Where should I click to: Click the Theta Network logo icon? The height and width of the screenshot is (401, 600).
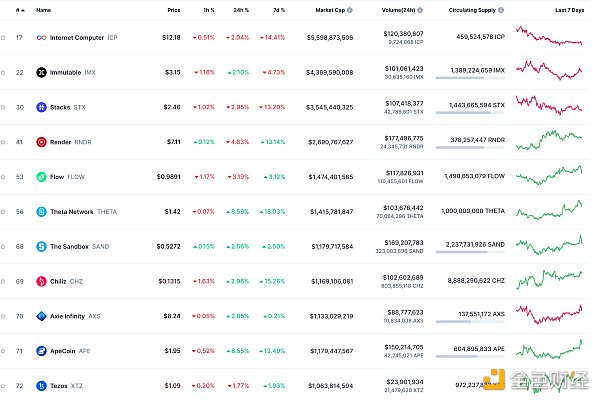(x=41, y=212)
